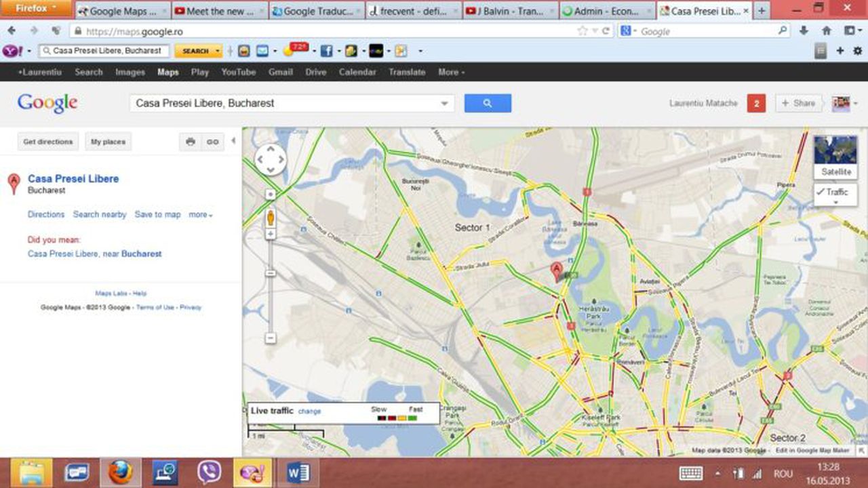Open the downloads arrow icon
Screen dimensions: 868x488
(804, 31)
